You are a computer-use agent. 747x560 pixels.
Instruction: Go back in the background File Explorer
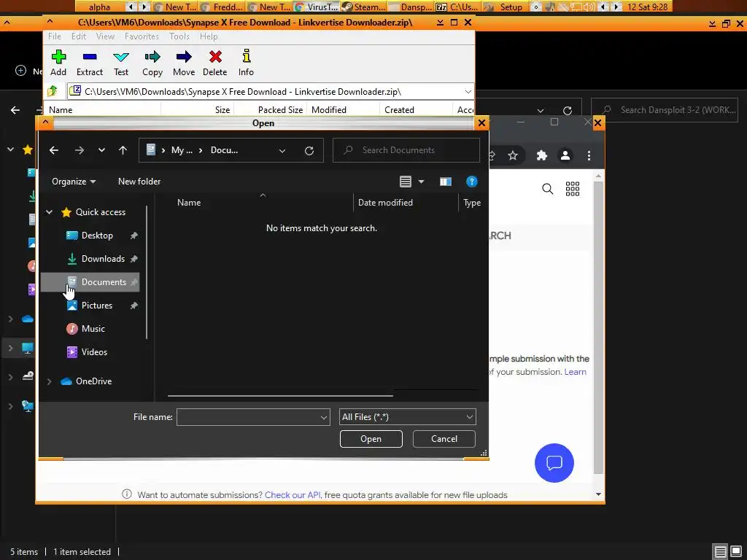click(x=15, y=110)
